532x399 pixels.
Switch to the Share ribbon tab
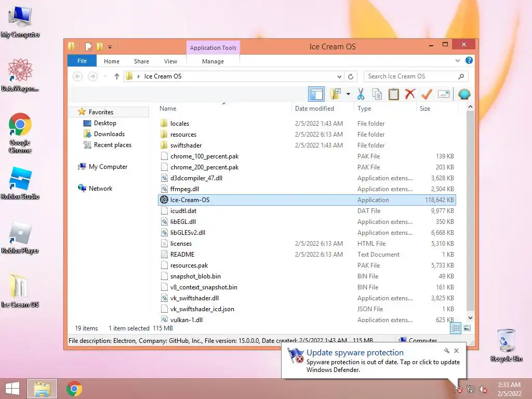(x=141, y=61)
